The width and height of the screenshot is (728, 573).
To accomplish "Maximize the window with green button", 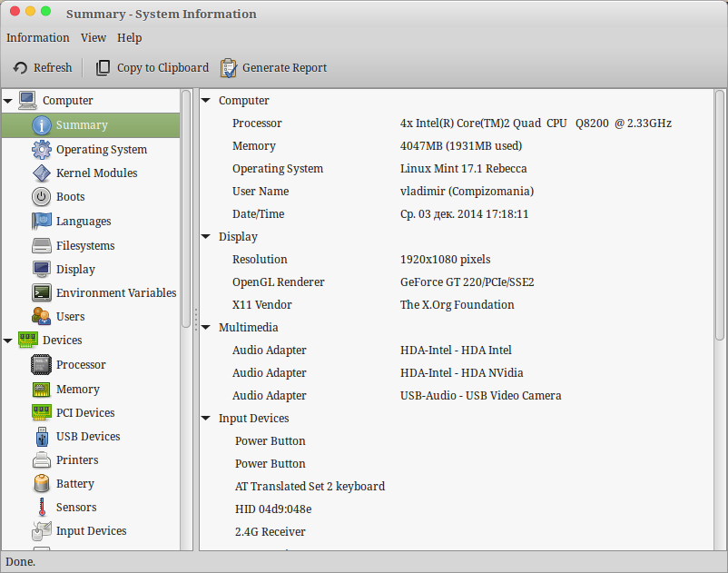I will pyautogui.click(x=45, y=11).
